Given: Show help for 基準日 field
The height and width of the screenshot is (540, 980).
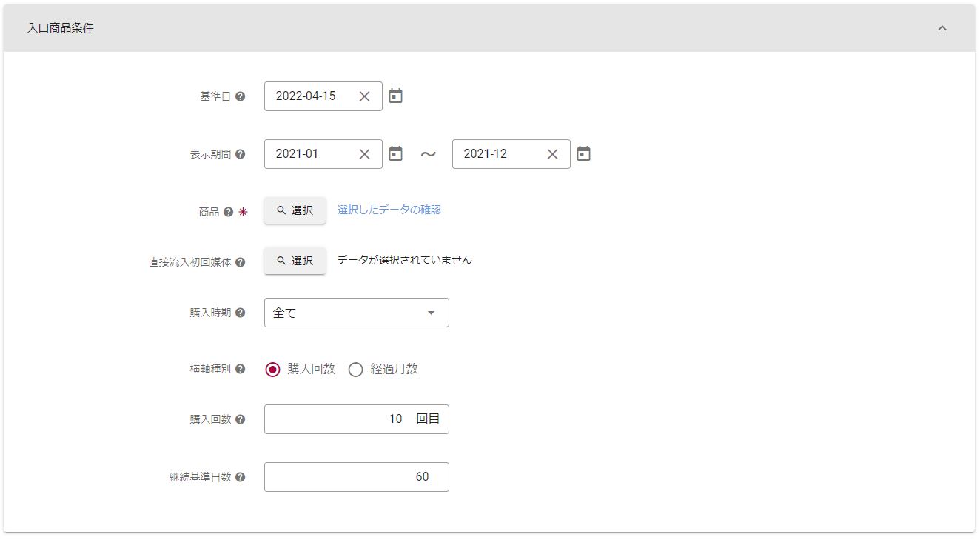Looking at the screenshot, I should click(x=240, y=96).
